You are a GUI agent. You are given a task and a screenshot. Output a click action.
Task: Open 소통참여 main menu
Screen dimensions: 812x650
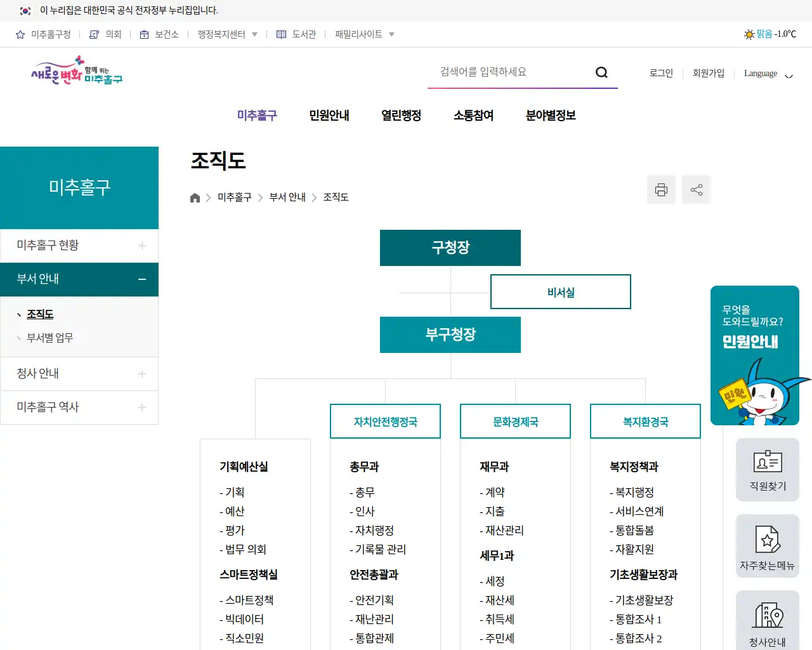(473, 116)
